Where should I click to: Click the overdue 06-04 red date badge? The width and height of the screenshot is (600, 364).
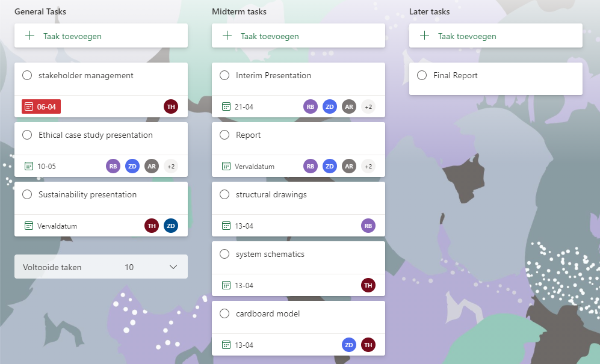coord(41,106)
